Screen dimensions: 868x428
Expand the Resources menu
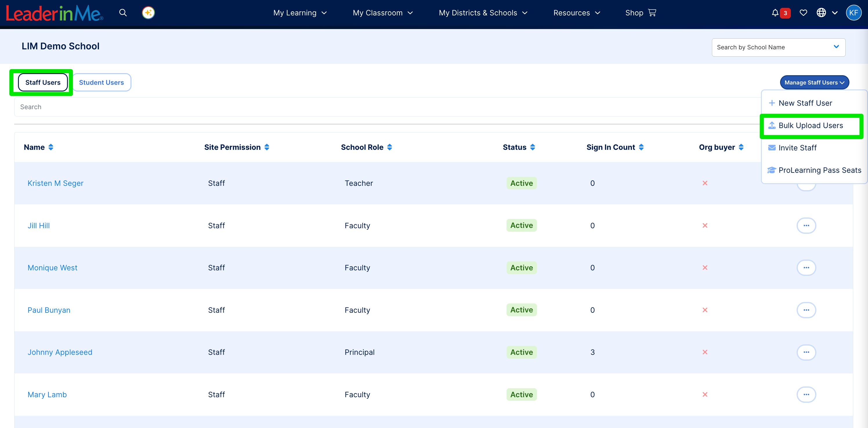(x=576, y=13)
